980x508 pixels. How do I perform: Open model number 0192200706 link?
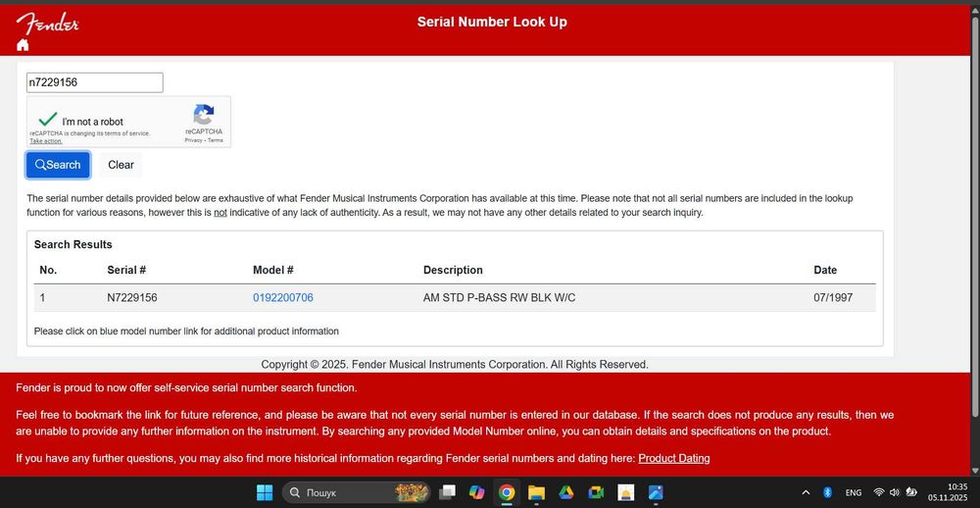click(x=283, y=298)
